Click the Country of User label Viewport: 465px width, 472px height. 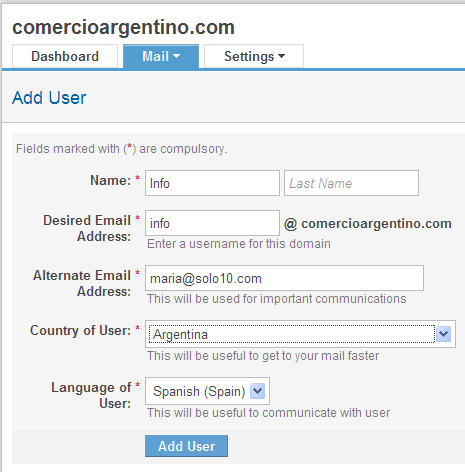80,331
